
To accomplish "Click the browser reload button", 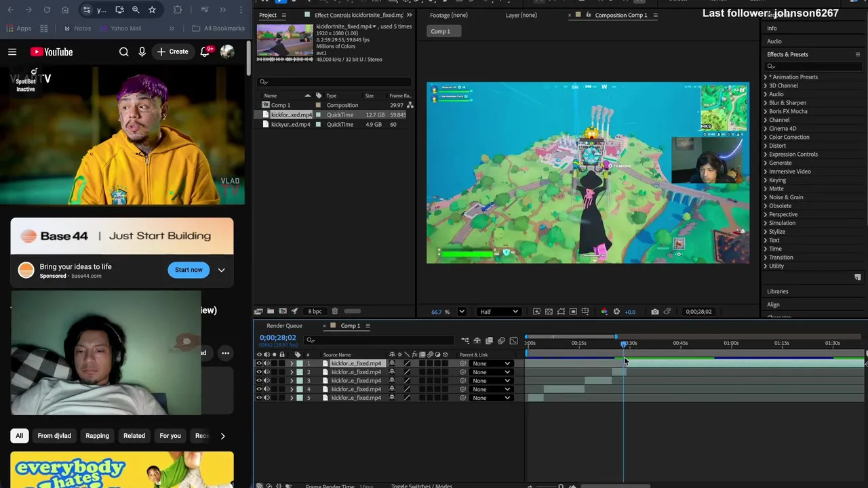I will pos(47,9).
